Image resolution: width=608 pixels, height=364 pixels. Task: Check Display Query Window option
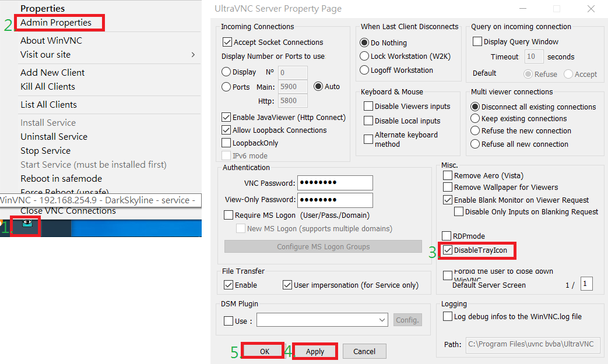coord(477,41)
